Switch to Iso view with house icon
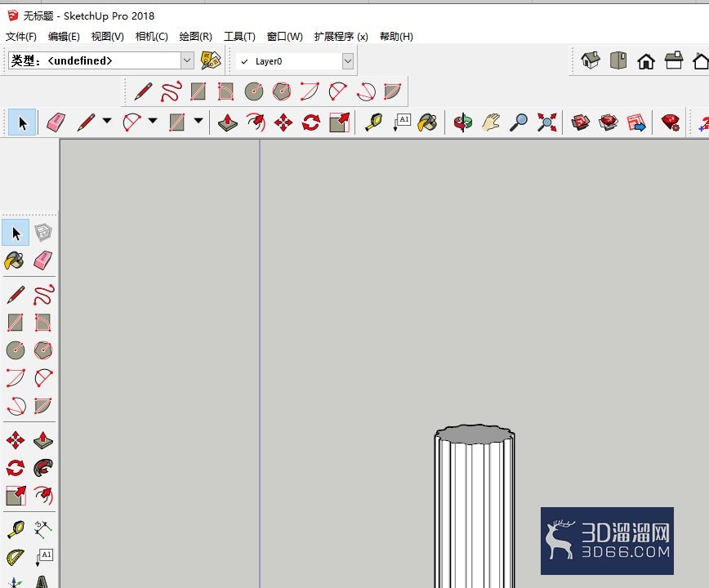Image resolution: width=709 pixels, height=588 pixels. [590, 60]
